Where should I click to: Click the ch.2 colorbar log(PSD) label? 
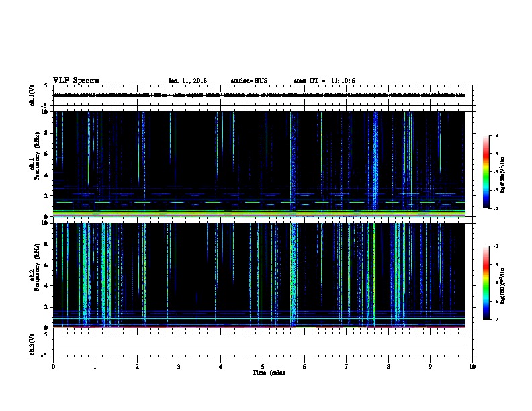pos(503,285)
